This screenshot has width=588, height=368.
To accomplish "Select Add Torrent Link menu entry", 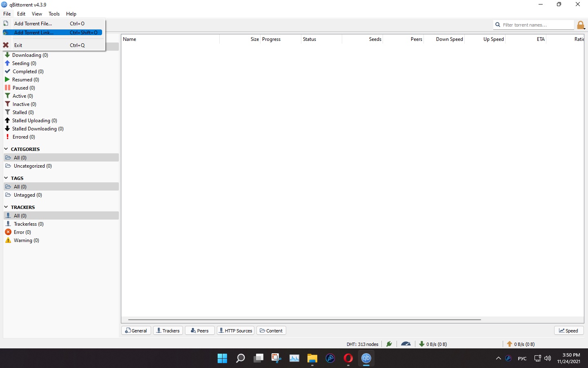I will click(53, 32).
